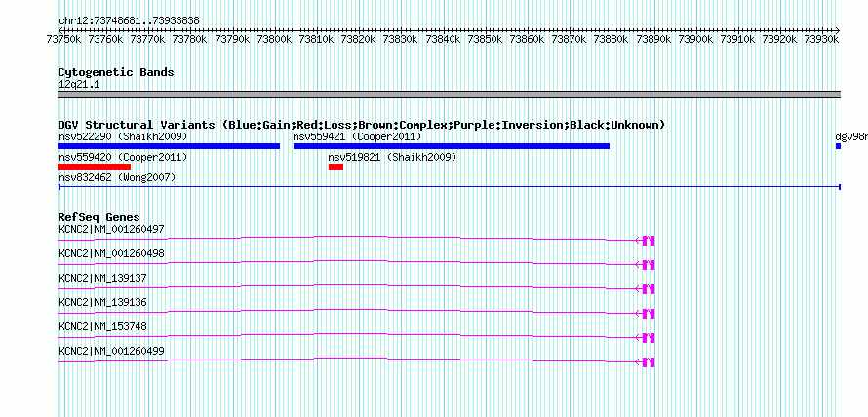Open the nsv522290 (Shaikh2009) variant label
The width and height of the screenshot is (868, 417).
123,136
